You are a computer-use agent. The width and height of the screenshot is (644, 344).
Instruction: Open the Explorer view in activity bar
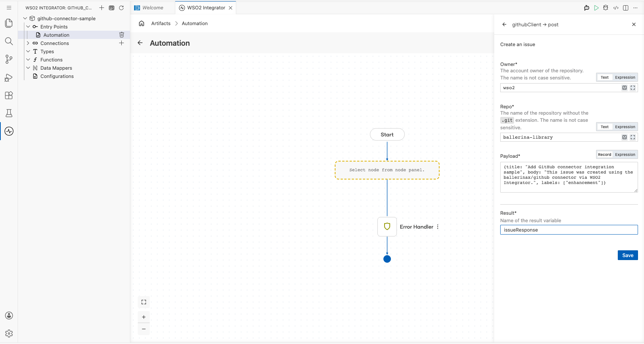[x=9, y=23]
